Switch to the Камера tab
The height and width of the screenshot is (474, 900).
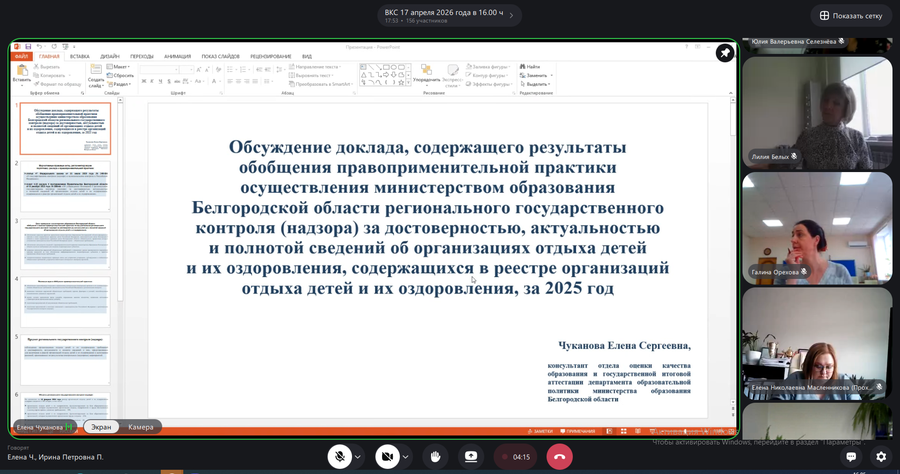[x=141, y=426]
